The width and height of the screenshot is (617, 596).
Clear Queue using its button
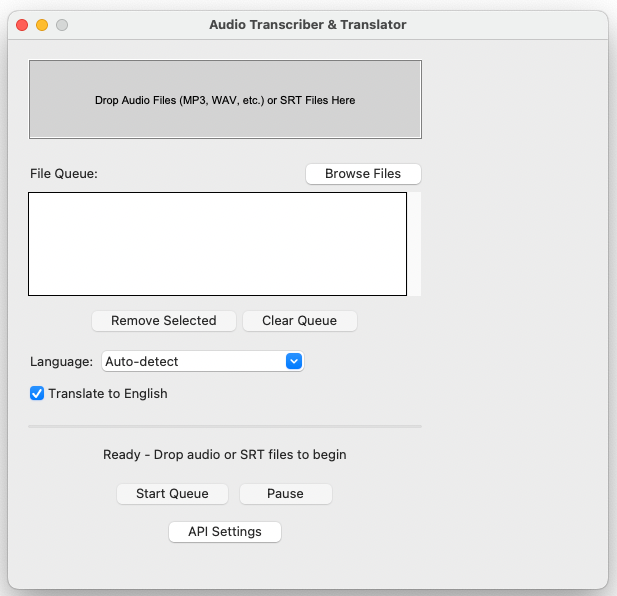point(299,321)
